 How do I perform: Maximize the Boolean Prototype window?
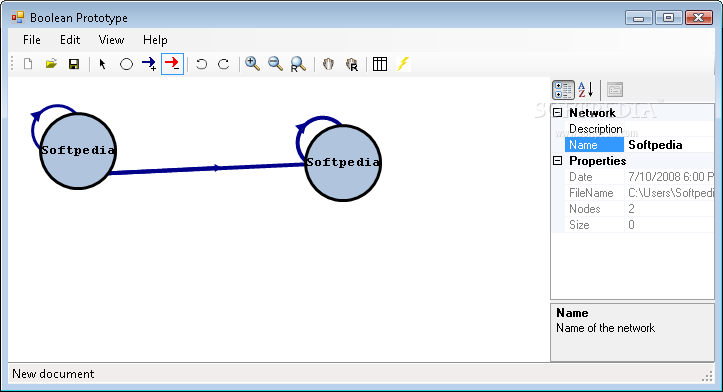[x=668, y=18]
